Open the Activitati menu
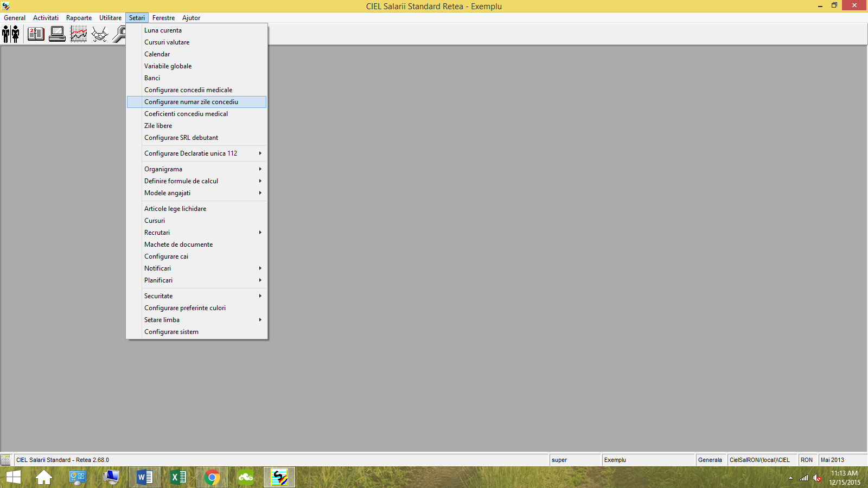The image size is (868, 488). 46,18
